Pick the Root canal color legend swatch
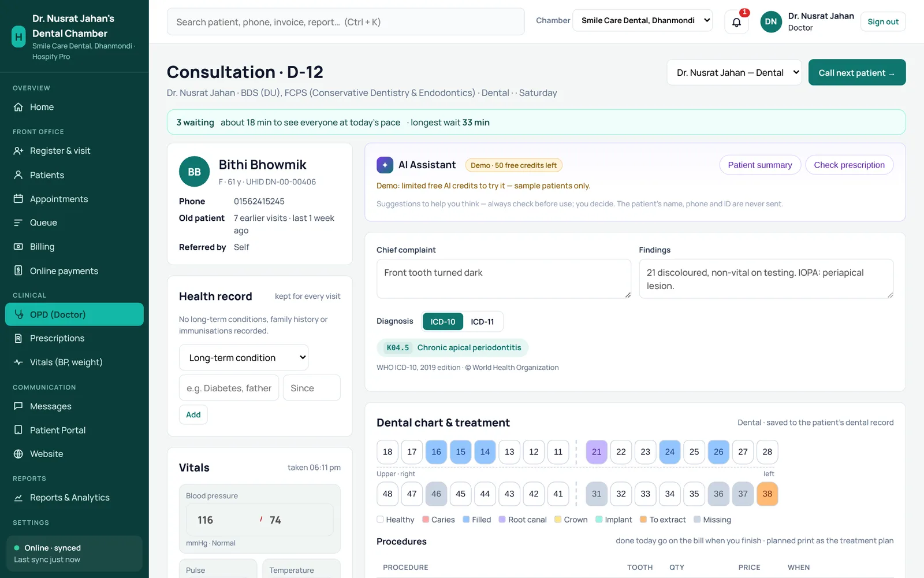This screenshot has height=578, width=924. point(502,519)
